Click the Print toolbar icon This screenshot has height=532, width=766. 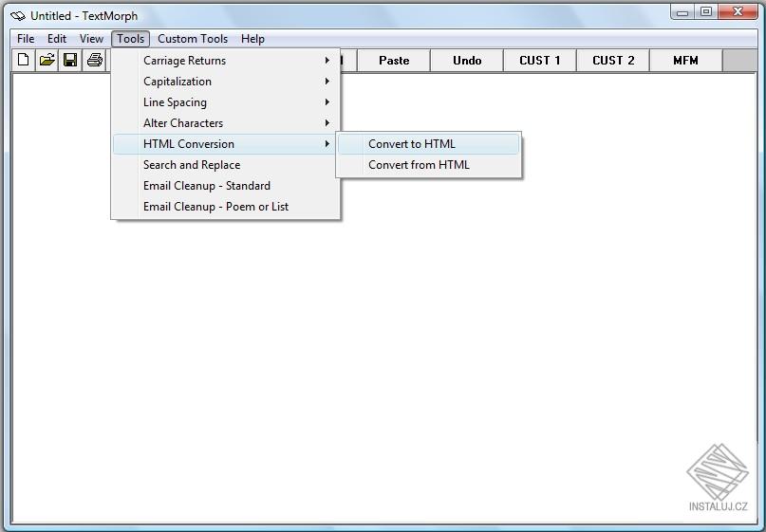(x=94, y=60)
